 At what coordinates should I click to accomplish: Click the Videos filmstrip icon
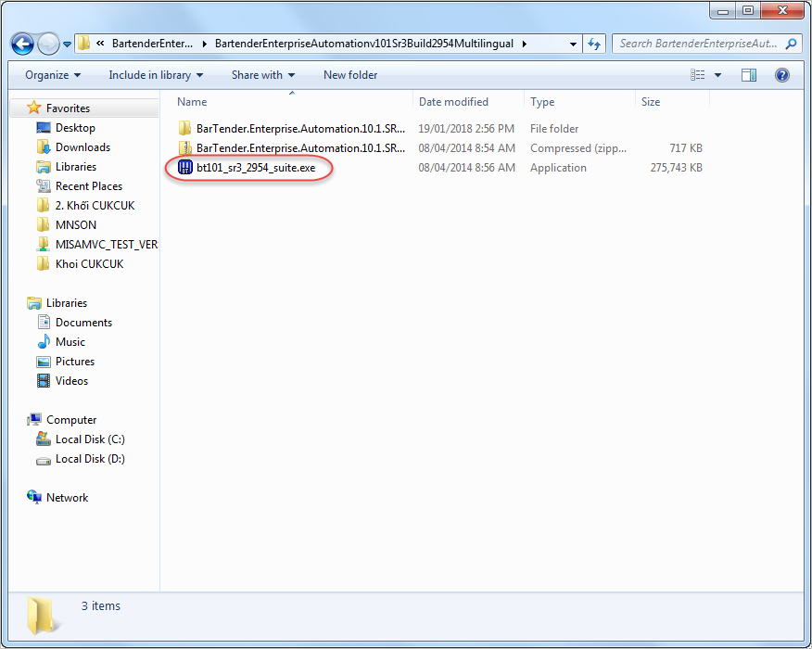point(44,381)
